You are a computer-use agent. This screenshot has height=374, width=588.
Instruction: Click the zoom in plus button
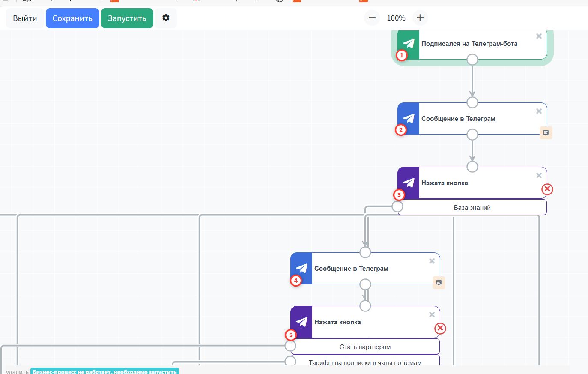tap(420, 18)
